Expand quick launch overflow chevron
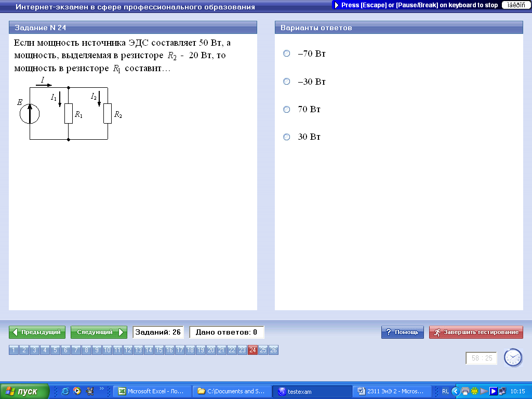The height and width of the screenshot is (399, 532). tap(101, 389)
